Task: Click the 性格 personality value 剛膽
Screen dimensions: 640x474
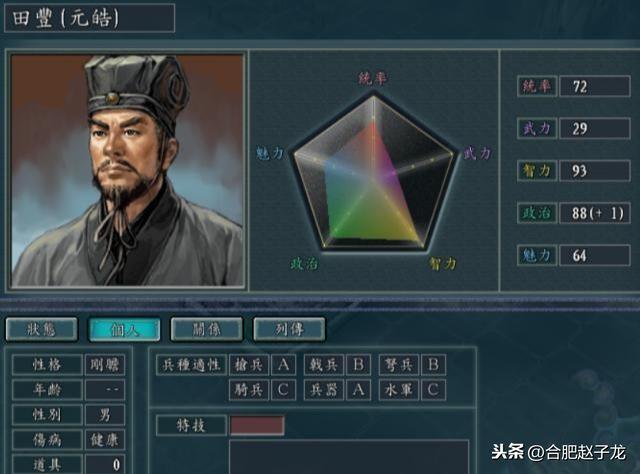Action: [105, 365]
